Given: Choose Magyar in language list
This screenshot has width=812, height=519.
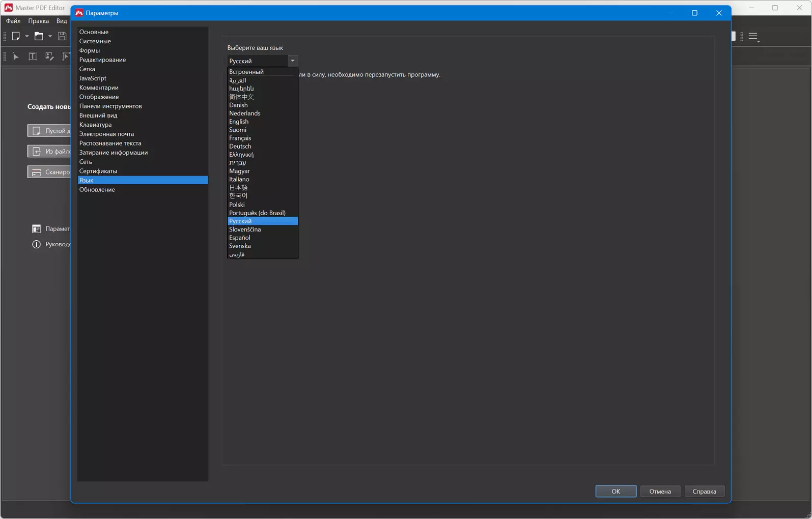Looking at the screenshot, I should click(263, 171).
